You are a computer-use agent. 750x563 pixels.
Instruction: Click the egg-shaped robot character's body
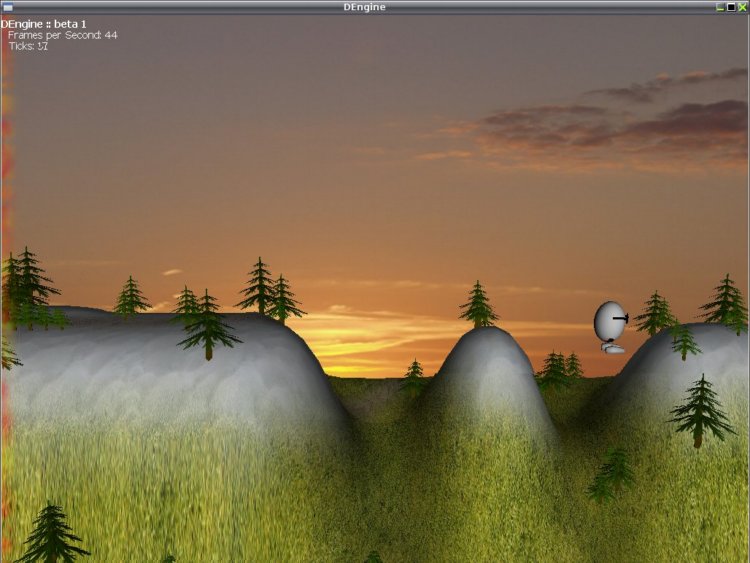(609, 320)
